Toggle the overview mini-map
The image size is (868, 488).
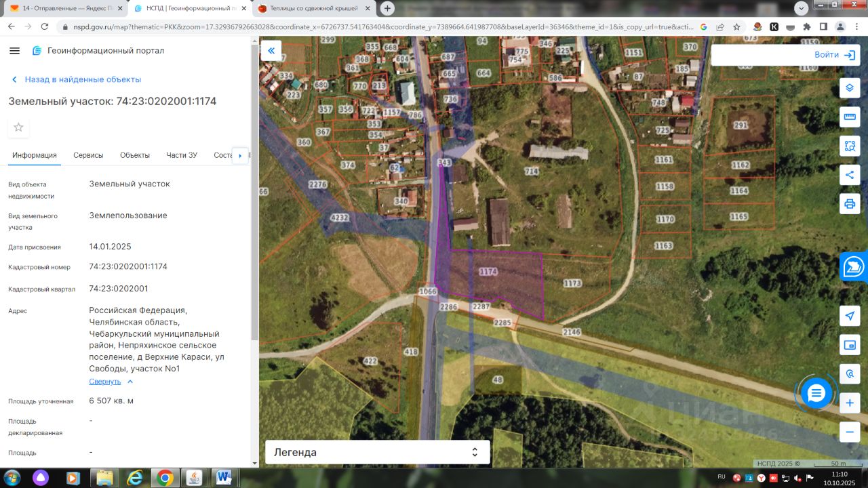click(x=850, y=345)
